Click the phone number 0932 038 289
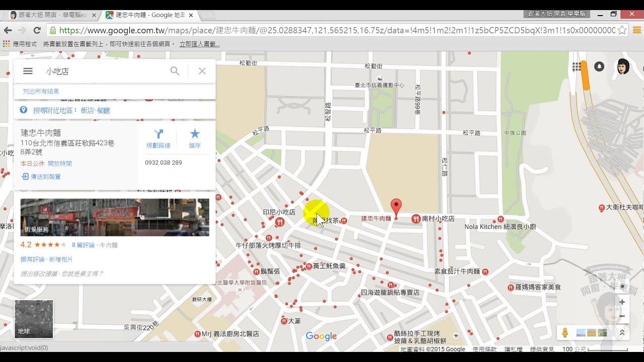Viewport: 644px width, 362px height. click(x=164, y=163)
